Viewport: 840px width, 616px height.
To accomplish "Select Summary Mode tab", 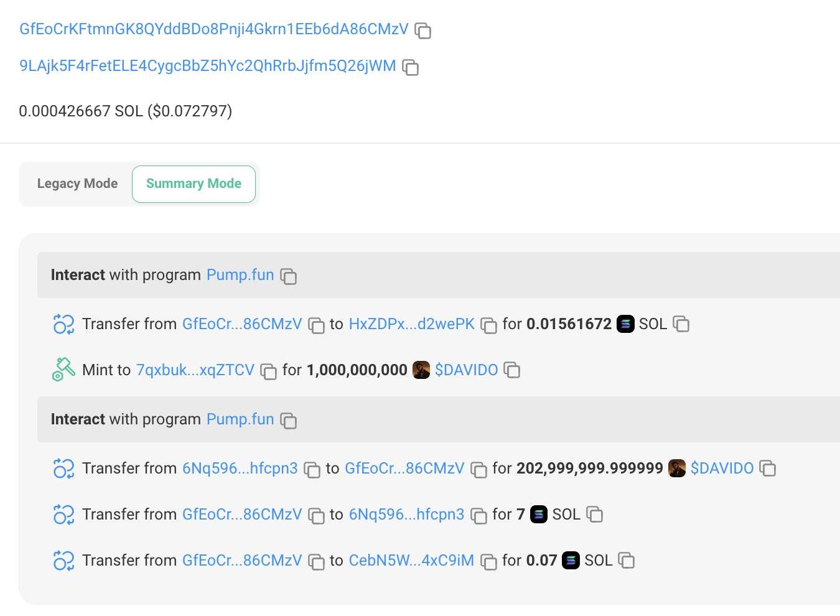I will [194, 184].
